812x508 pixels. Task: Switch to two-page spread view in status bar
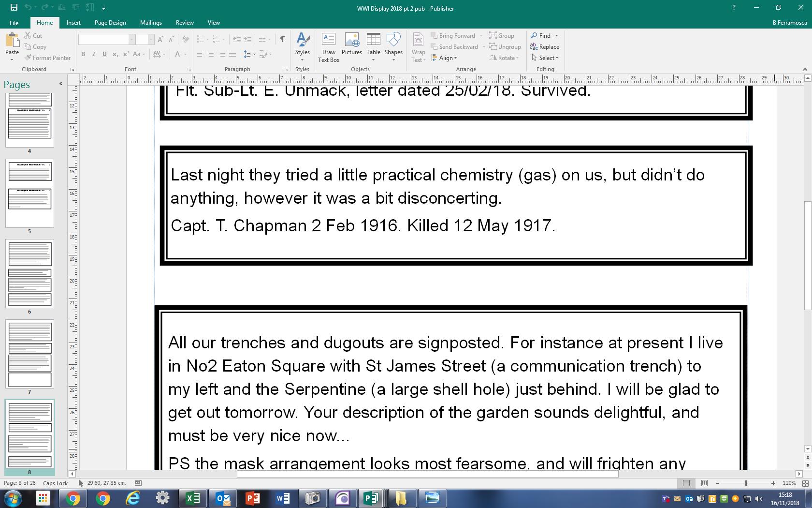click(x=704, y=483)
